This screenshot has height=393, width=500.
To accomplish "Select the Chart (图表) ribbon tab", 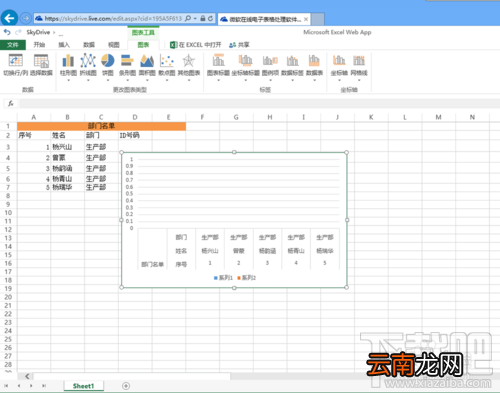I will [143, 45].
